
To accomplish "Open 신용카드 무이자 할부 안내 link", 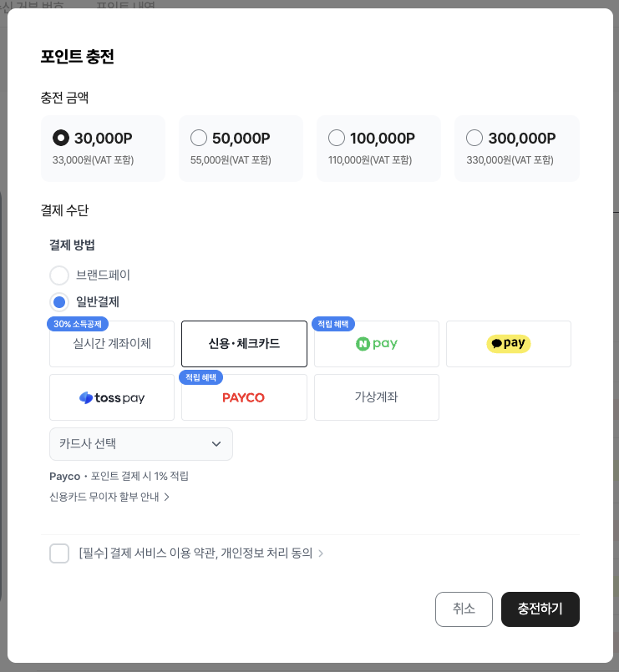I will click(109, 497).
